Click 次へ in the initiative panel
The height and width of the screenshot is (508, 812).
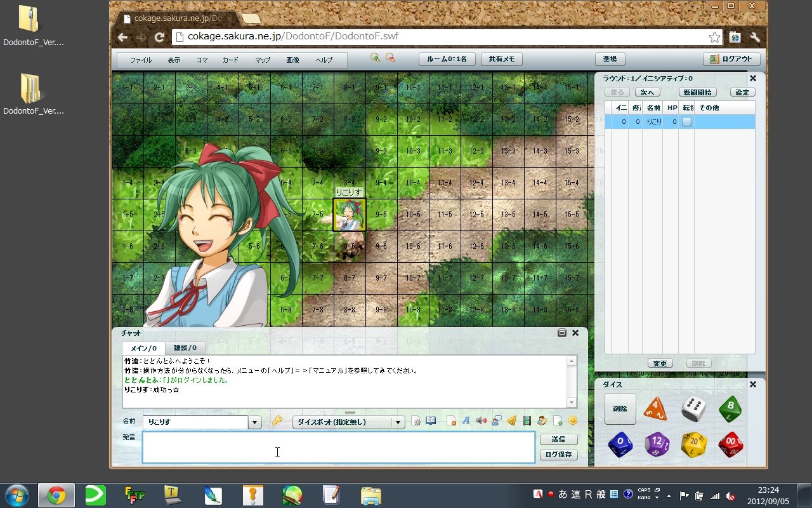tap(647, 92)
